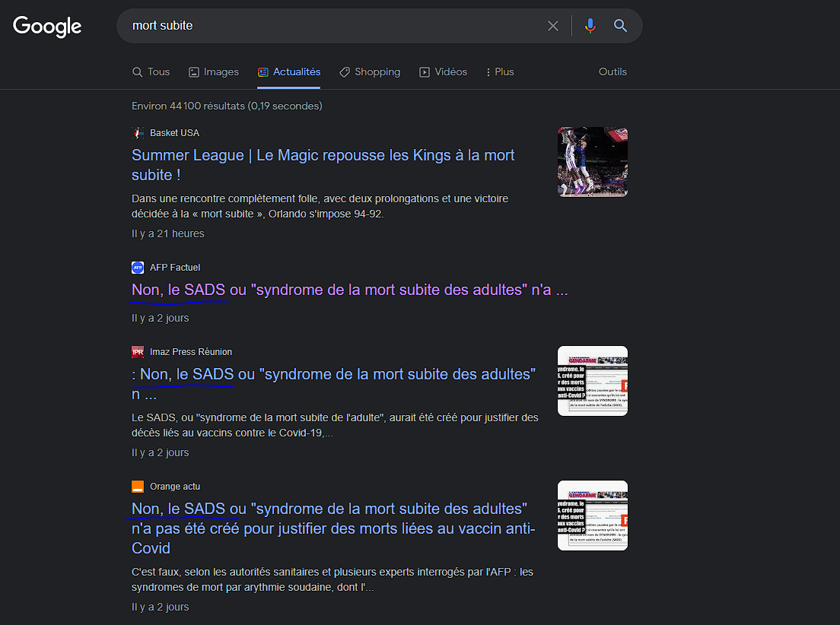Image resolution: width=840 pixels, height=625 pixels.
Task: Open the Vidéos tab
Action: pyautogui.click(x=443, y=71)
